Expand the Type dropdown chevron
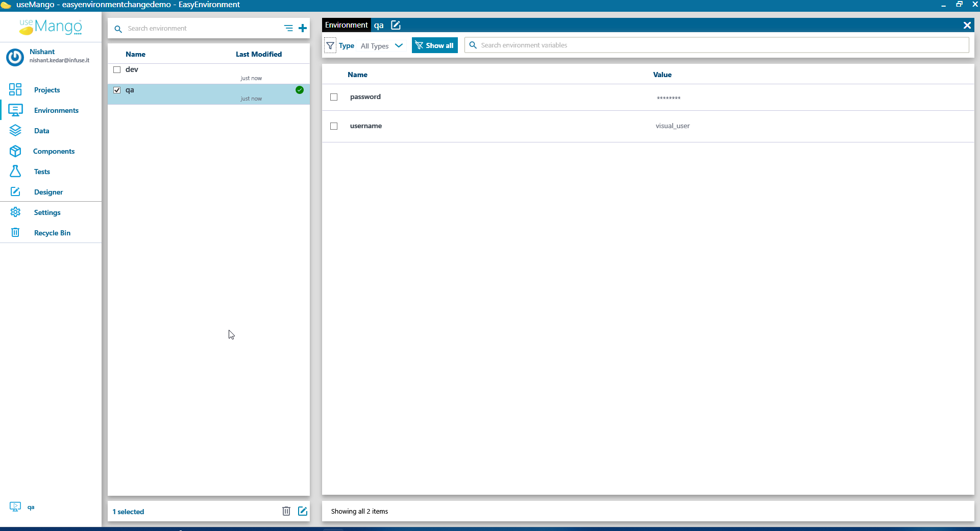The height and width of the screenshot is (531, 980). point(399,45)
